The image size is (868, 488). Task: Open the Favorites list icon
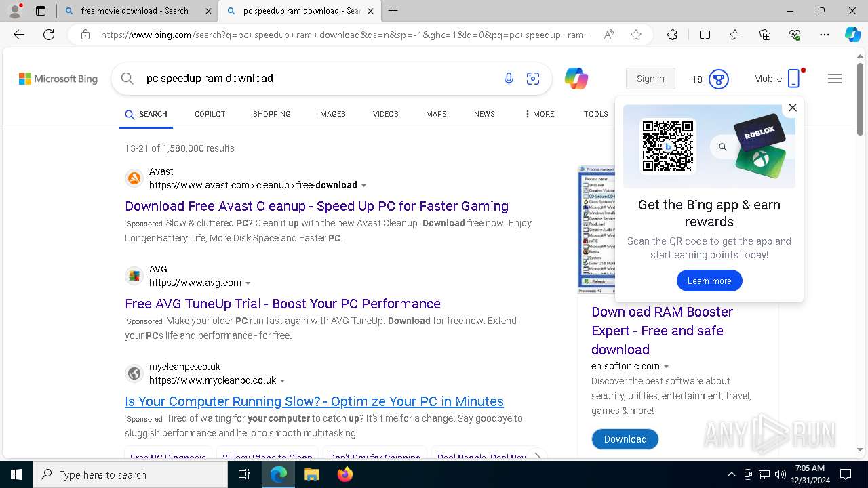tap(735, 35)
